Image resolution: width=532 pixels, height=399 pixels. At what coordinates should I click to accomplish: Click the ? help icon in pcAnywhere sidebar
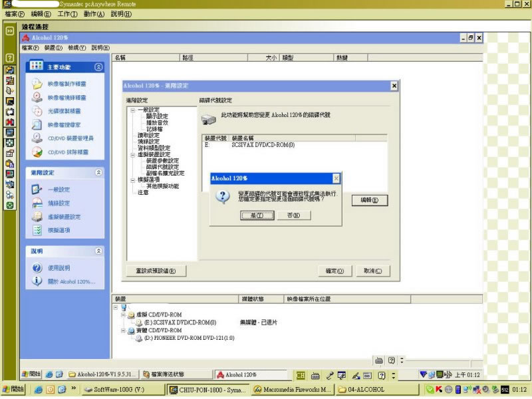coord(10,58)
